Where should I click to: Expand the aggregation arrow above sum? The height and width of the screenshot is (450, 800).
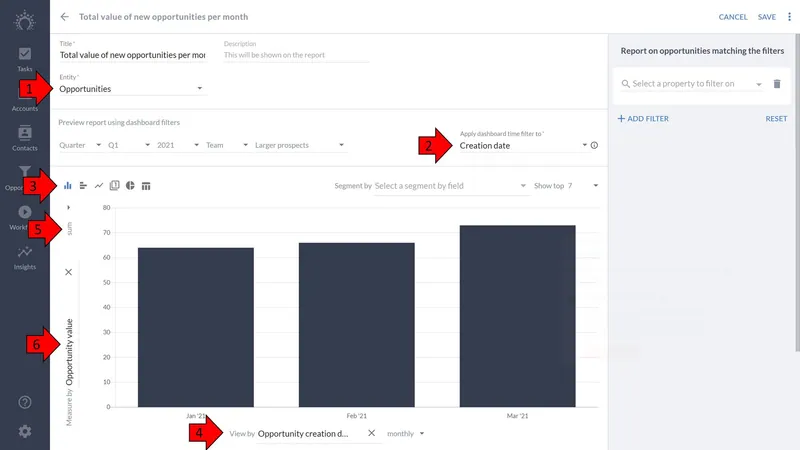(x=68, y=208)
